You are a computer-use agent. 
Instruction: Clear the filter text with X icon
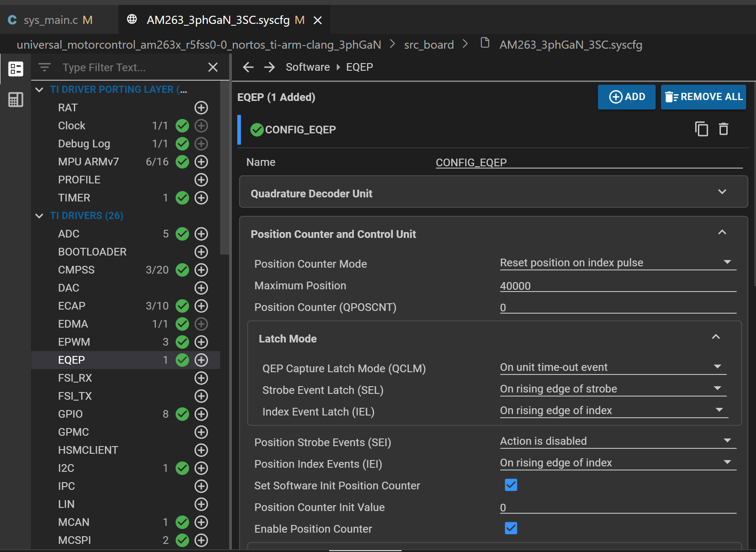tap(213, 67)
